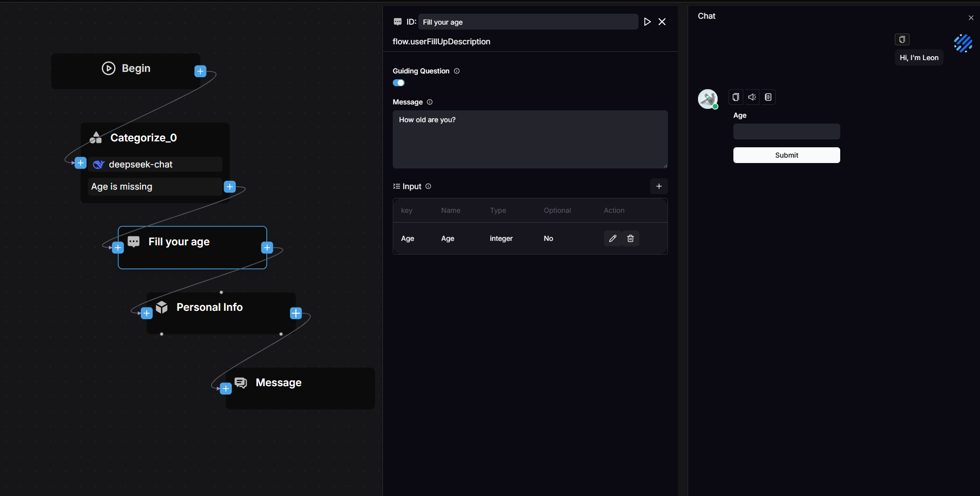This screenshot has height=496, width=980.
Task: Click the Age input field in chat
Action: [x=786, y=132]
